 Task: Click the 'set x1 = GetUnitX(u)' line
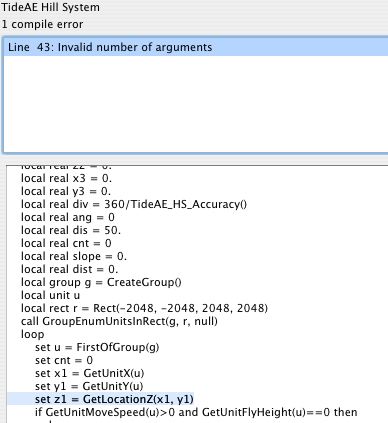(x=90, y=373)
